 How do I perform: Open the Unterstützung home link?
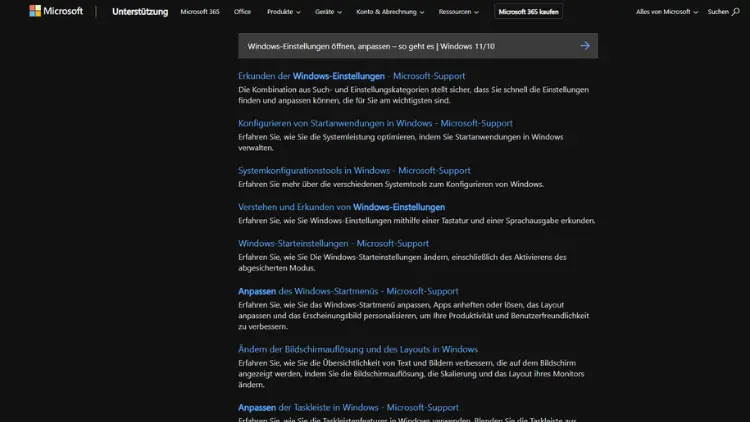point(140,11)
